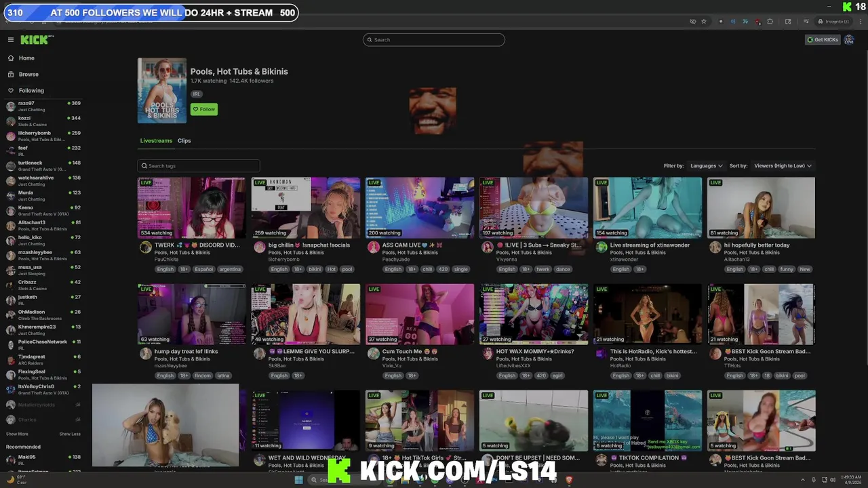This screenshot has width=868, height=488.
Task: Open the 'big chillin' stream thumbnail
Action: pyautogui.click(x=306, y=208)
